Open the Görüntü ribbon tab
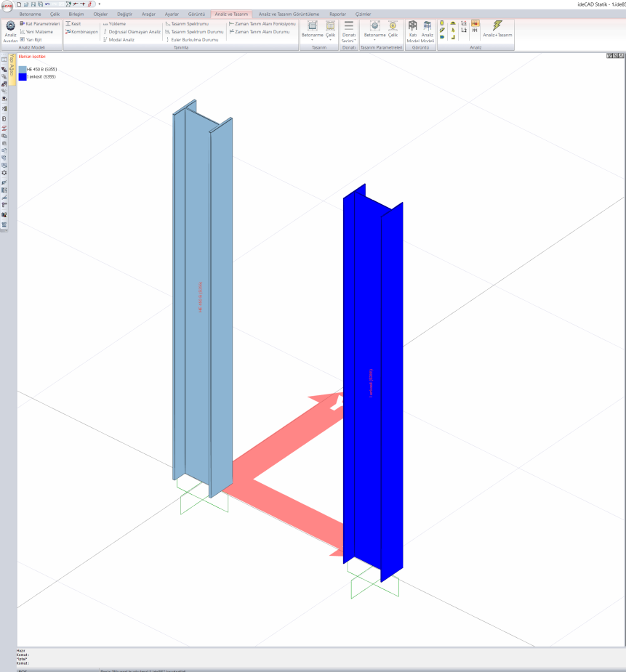The width and height of the screenshot is (626, 672). tap(196, 14)
